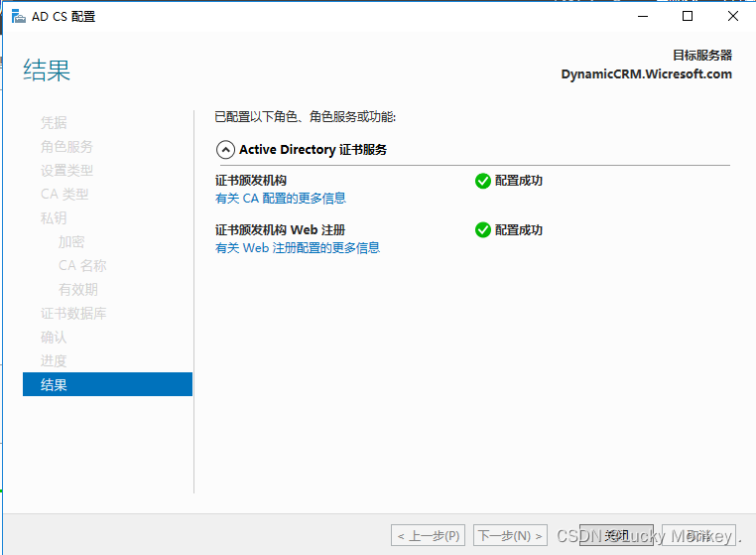Click the Active Directory 证书服务 title text
The width and height of the screenshot is (756, 555).
(313, 150)
